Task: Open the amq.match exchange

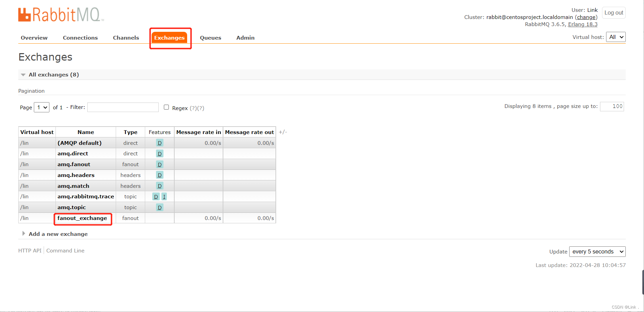Action: click(x=73, y=186)
